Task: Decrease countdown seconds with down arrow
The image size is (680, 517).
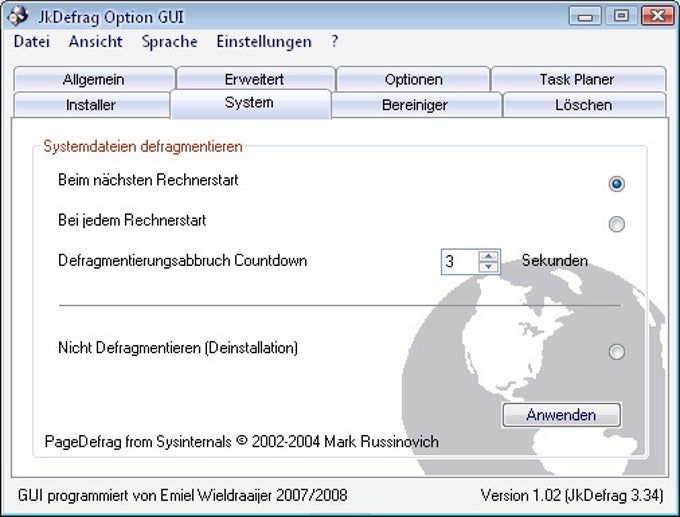Action: [489, 266]
